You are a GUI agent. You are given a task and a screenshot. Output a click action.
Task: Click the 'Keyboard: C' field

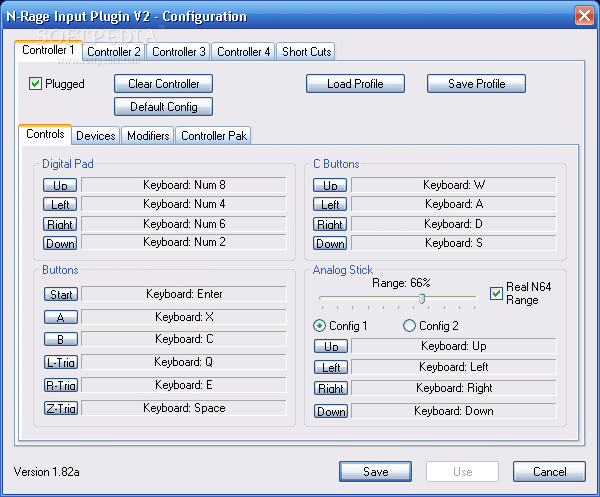[184, 339]
